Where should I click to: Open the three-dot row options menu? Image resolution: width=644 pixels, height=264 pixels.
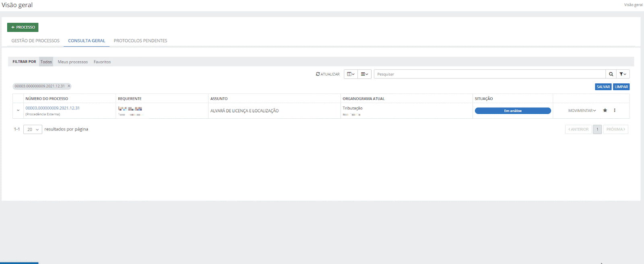point(615,110)
